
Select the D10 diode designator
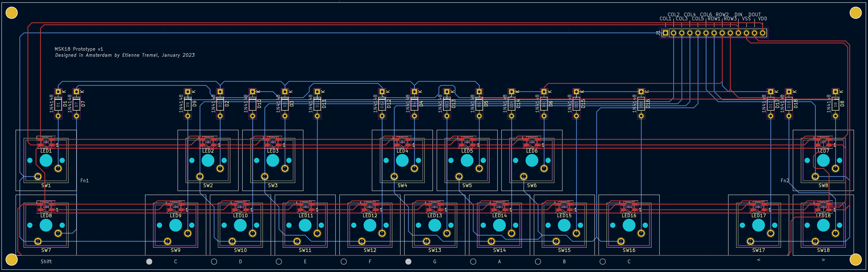[259, 104]
